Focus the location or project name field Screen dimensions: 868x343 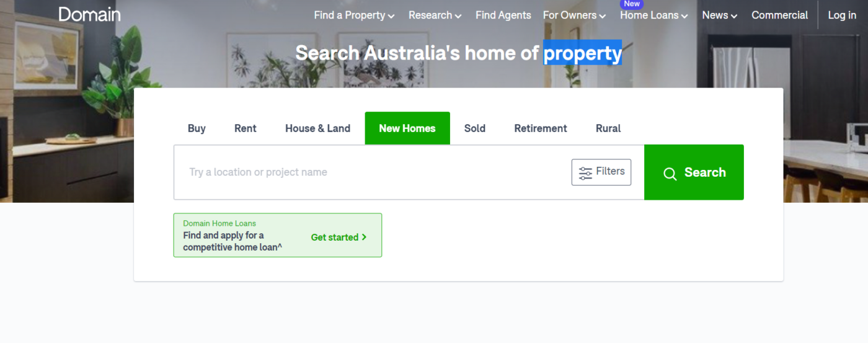[372, 172]
